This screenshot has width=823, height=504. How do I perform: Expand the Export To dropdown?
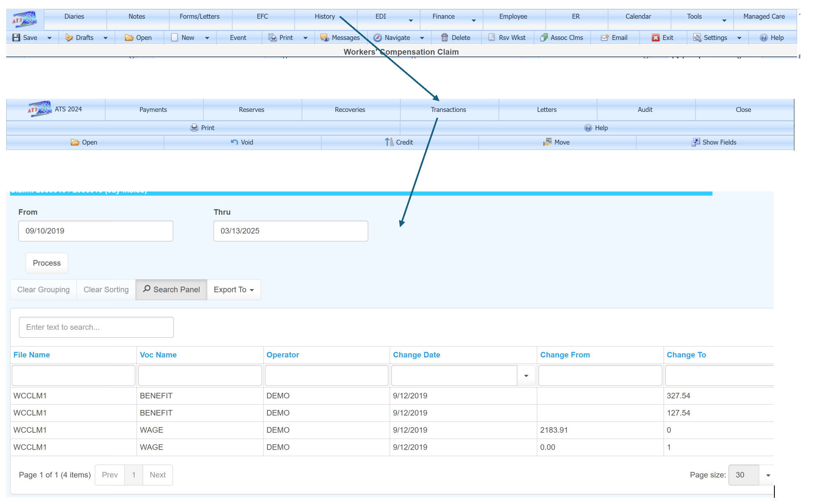pos(234,289)
